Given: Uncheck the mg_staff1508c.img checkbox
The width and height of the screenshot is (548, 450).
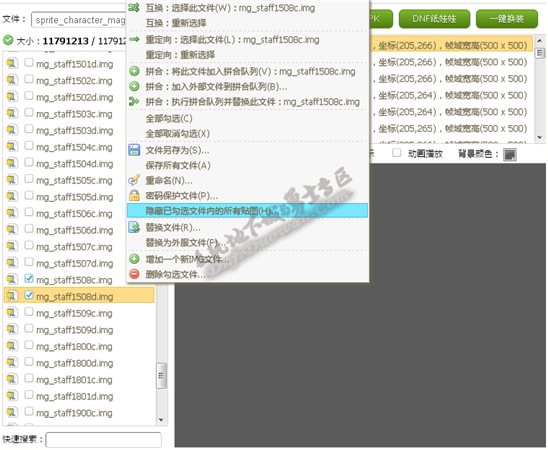Looking at the screenshot, I should click(29, 278).
